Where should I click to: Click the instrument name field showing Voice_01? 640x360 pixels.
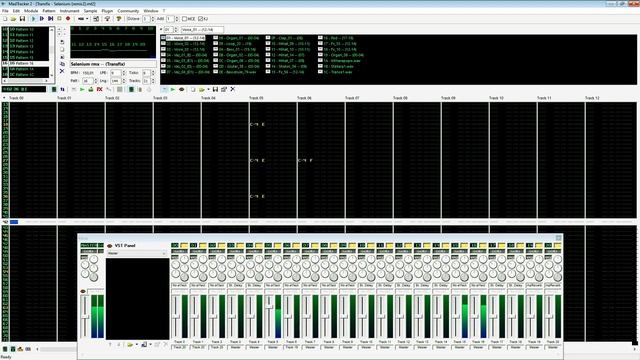click(x=202, y=29)
